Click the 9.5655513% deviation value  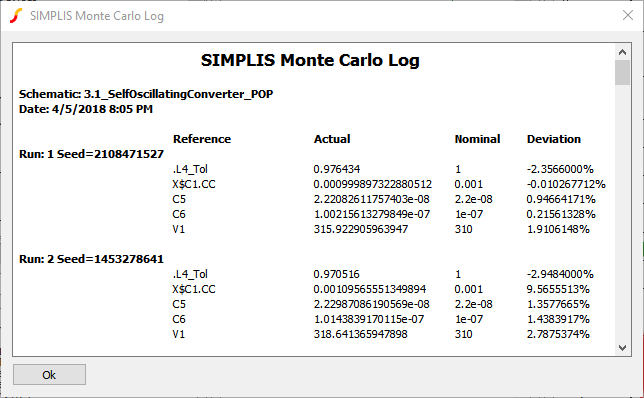[x=558, y=289]
